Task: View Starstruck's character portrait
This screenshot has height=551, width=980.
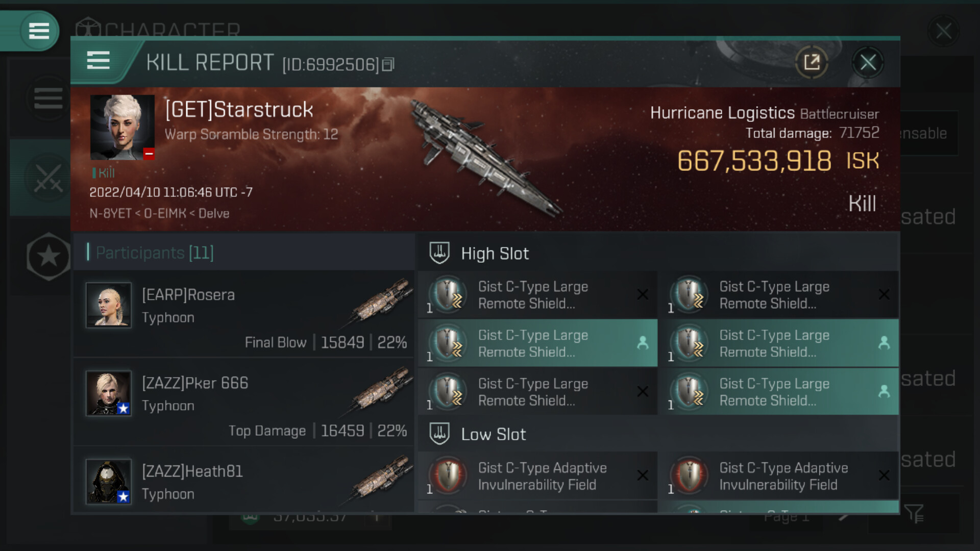Action: pos(122,128)
